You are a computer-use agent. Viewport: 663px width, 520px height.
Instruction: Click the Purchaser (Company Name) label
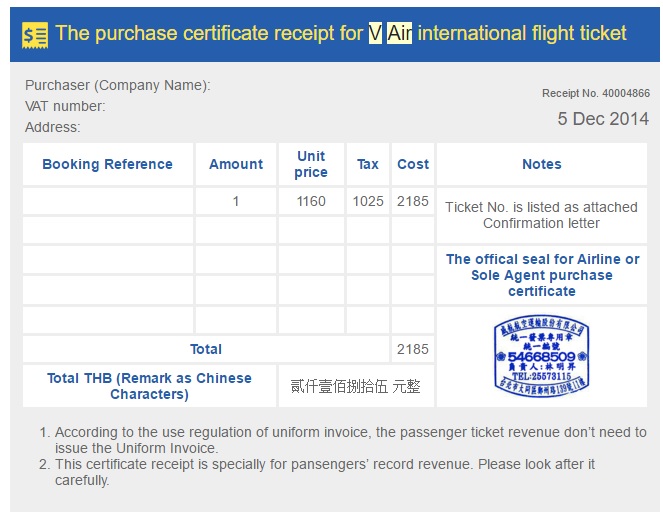118,85
